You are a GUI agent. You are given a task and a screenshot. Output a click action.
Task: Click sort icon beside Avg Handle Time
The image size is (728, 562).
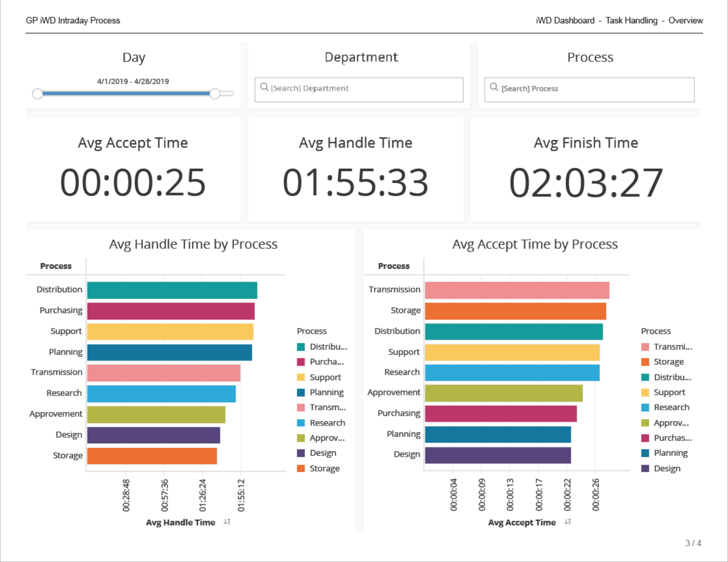pyautogui.click(x=227, y=522)
